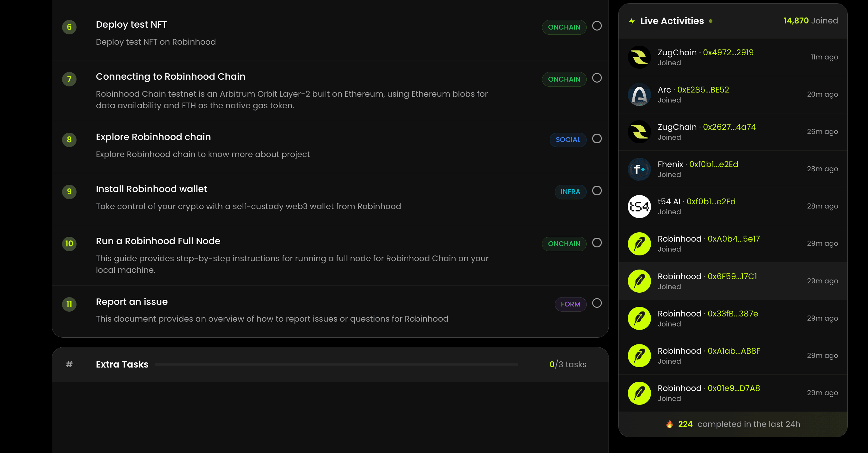
Task: Click the fire icon next to 224 completed
Action: pyautogui.click(x=669, y=424)
